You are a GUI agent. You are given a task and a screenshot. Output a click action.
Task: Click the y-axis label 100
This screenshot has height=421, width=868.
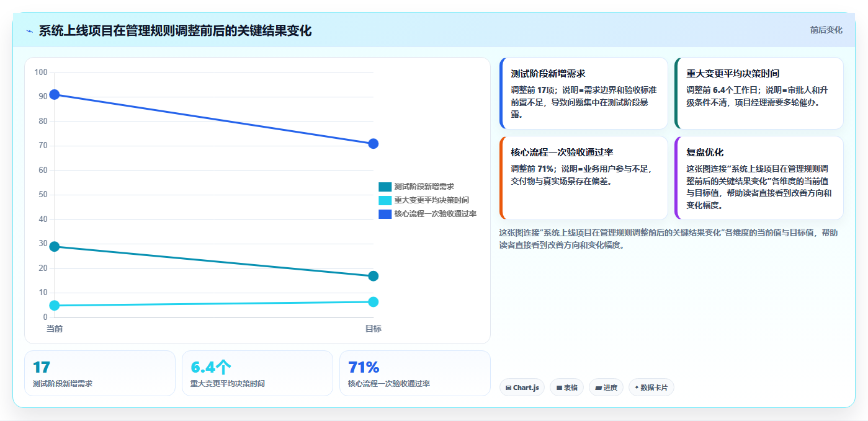click(x=41, y=73)
